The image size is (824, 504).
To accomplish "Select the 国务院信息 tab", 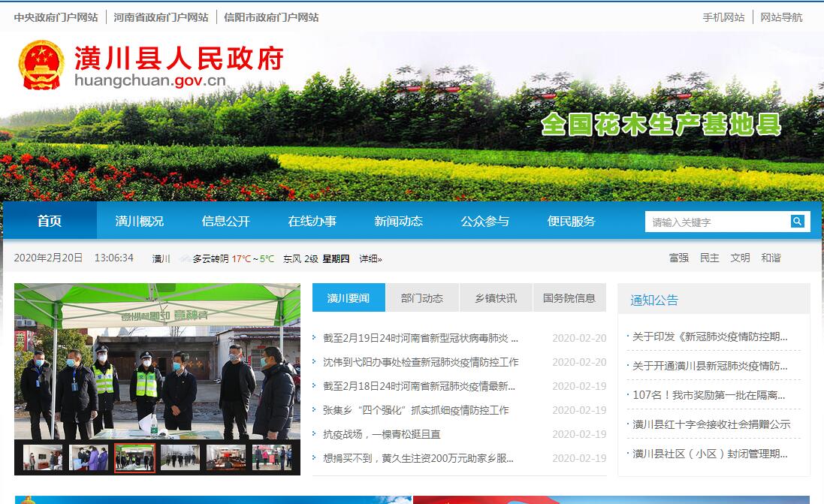I will pyautogui.click(x=569, y=298).
